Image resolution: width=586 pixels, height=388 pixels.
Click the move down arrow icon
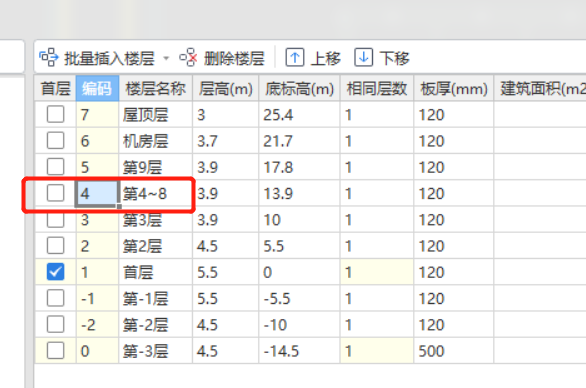[363, 58]
